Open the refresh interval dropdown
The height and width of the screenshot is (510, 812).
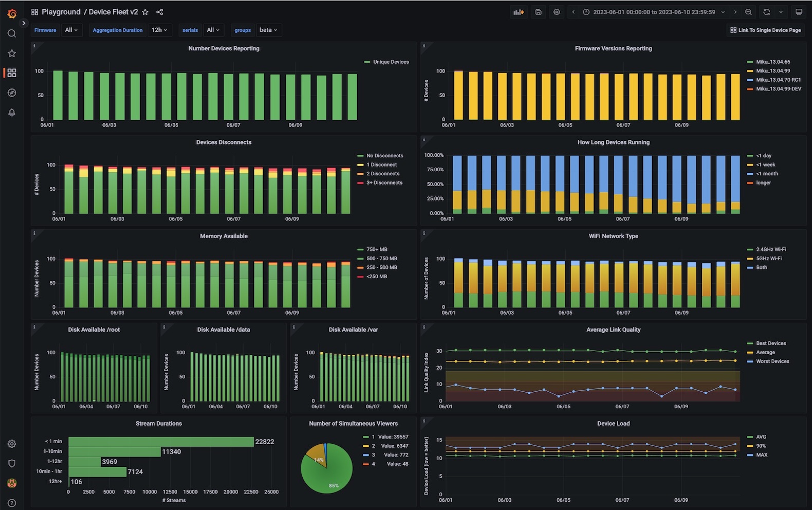click(781, 12)
